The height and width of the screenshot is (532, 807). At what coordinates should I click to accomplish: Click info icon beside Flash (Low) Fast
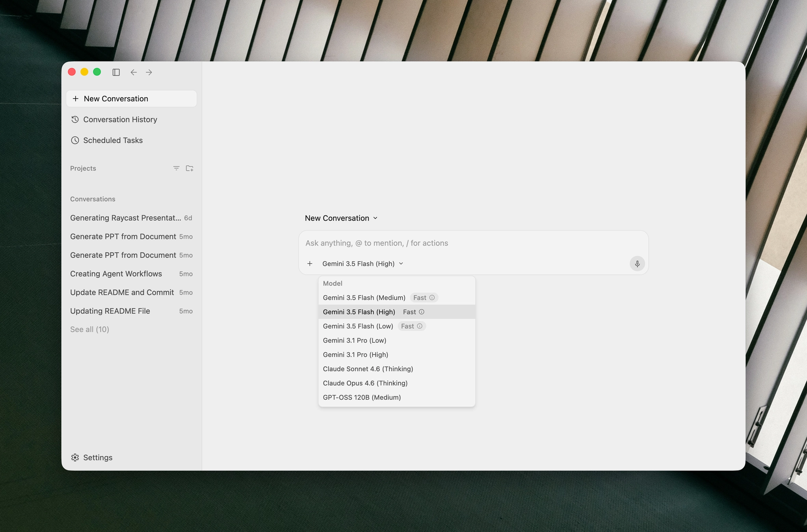(420, 326)
